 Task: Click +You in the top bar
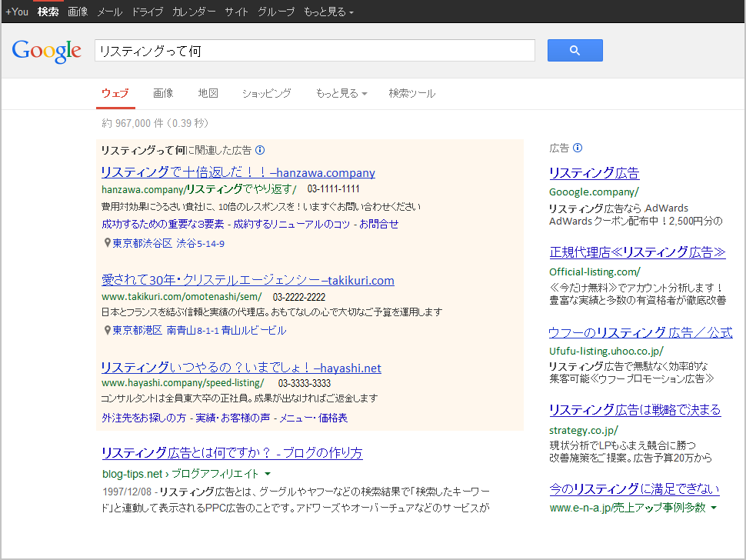point(17,12)
